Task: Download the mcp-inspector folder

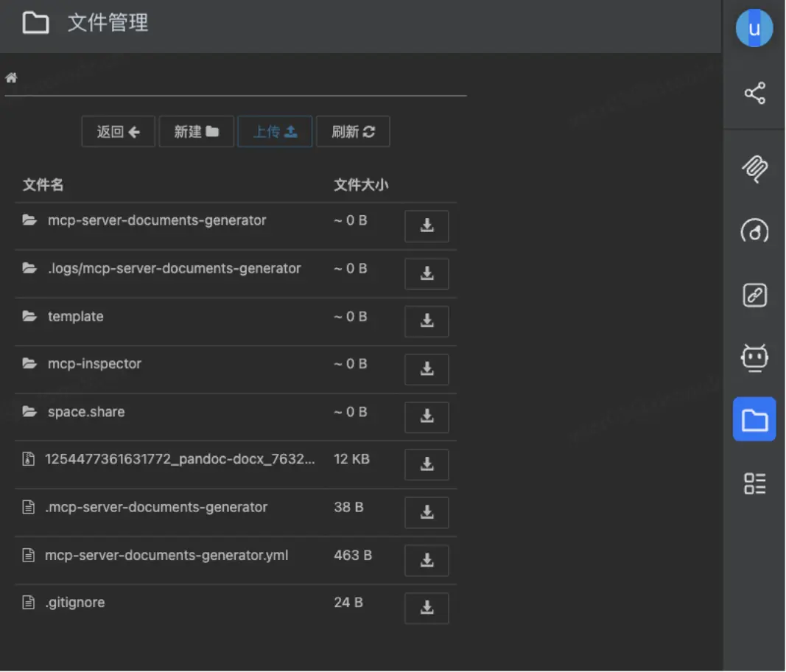Action: tap(427, 370)
